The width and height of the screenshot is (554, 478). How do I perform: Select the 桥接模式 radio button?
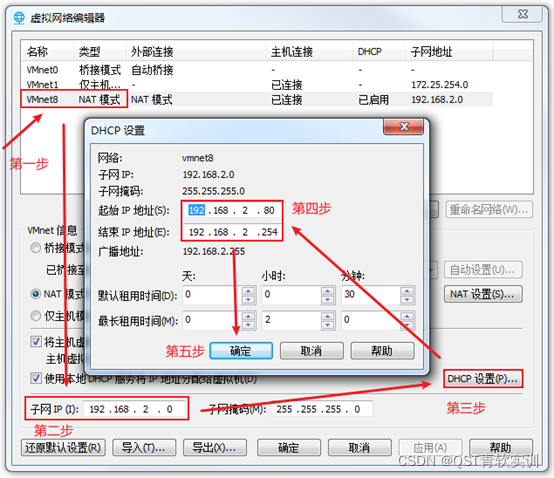(35, 248)
